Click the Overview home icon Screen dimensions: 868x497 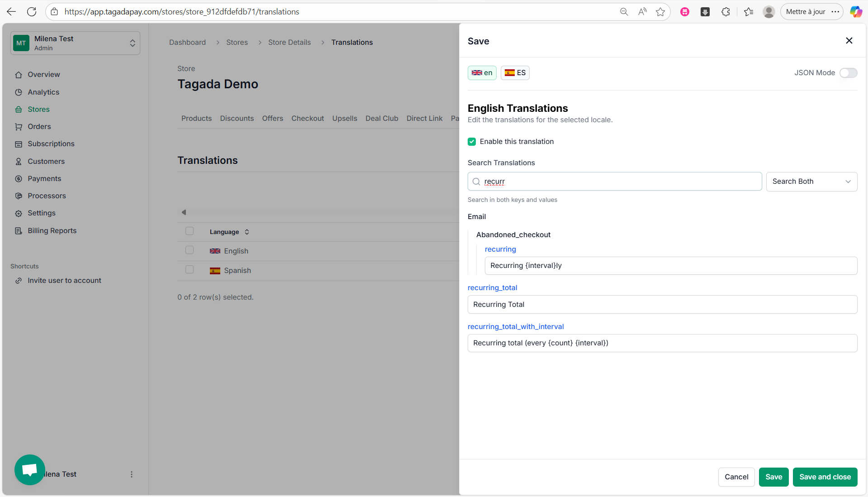(x=19, y=75)
